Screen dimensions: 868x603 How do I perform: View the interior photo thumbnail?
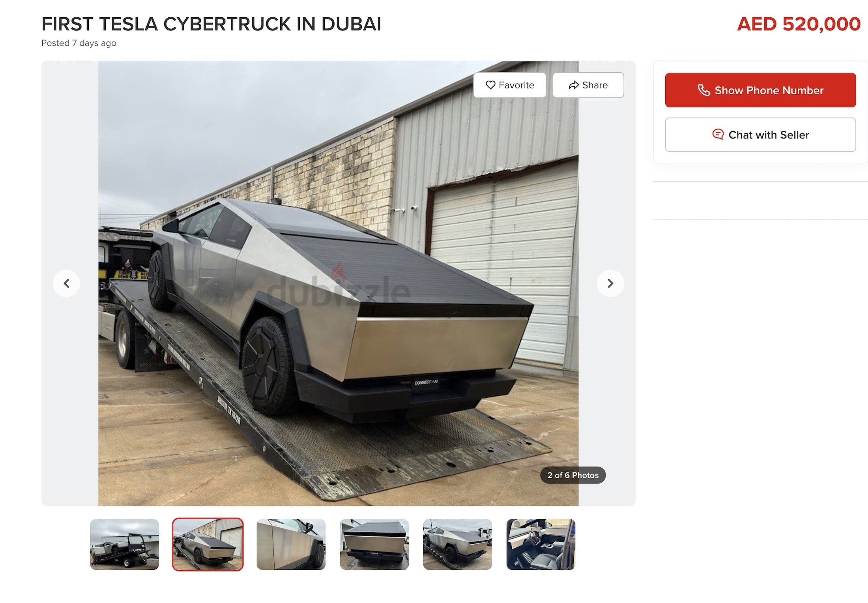[541, 544]
